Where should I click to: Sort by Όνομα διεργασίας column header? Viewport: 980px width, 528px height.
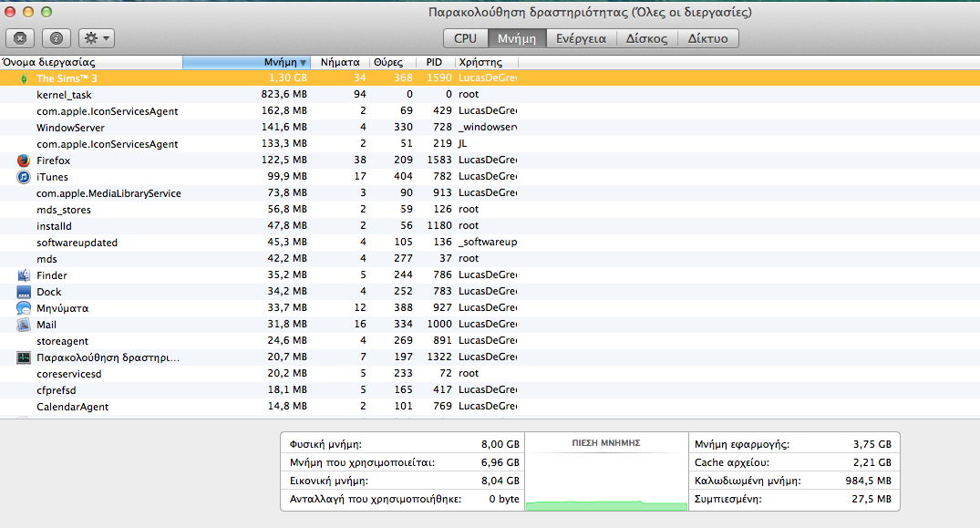91,62
